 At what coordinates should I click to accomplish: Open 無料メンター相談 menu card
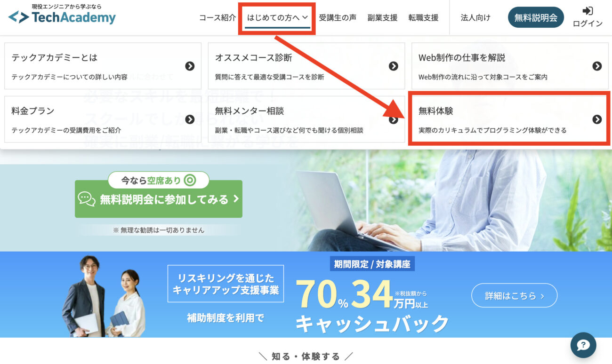(306, 119)
